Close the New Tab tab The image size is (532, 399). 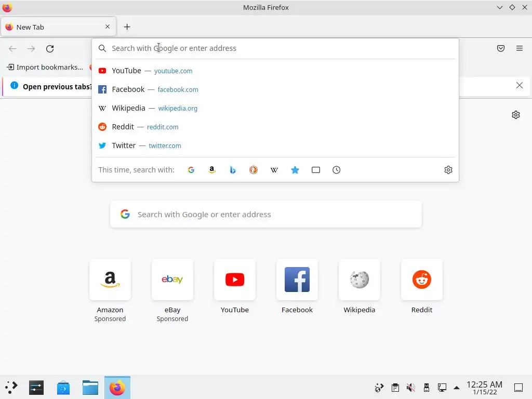coord(108,26)
